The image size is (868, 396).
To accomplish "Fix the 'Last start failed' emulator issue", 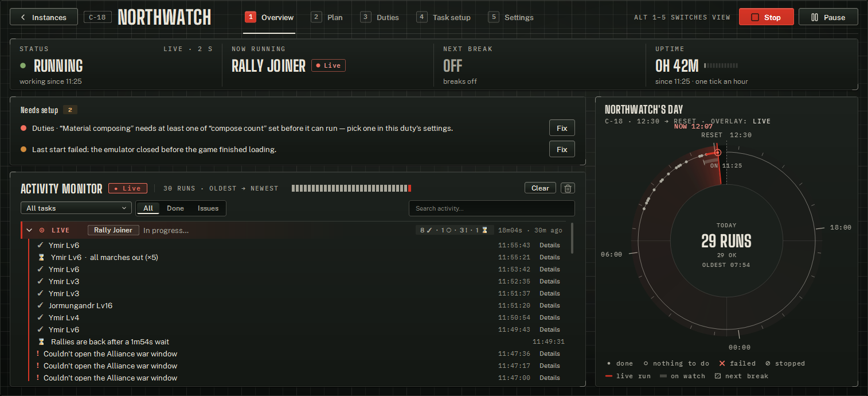I will pyautogui.click(x=562, y=149).
